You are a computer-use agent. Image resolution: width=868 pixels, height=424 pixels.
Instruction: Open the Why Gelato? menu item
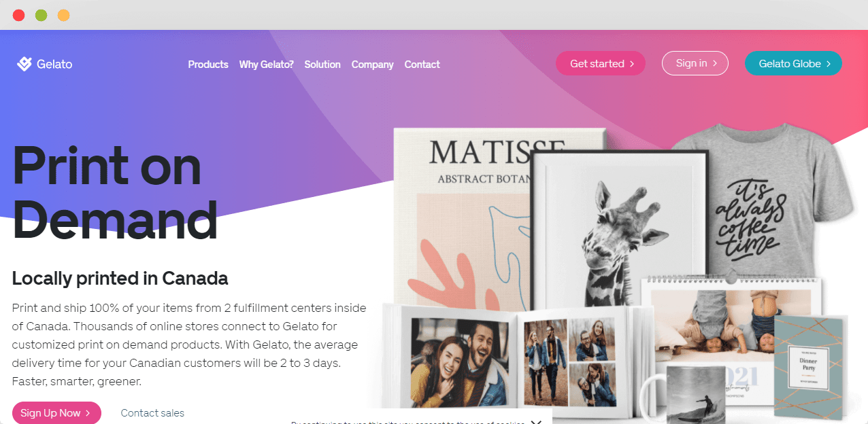267,65
